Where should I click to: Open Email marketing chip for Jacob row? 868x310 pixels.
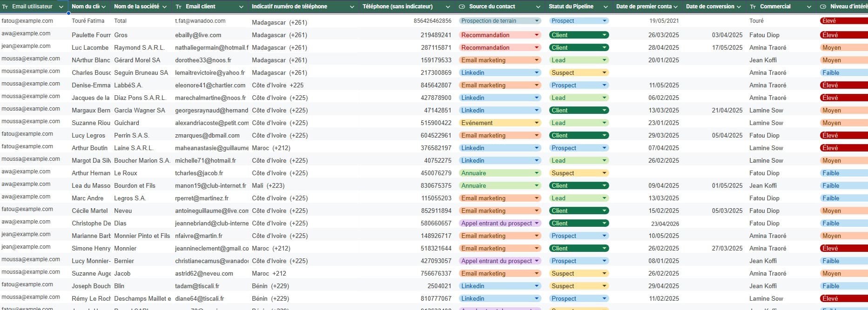(x=500, y=273)
